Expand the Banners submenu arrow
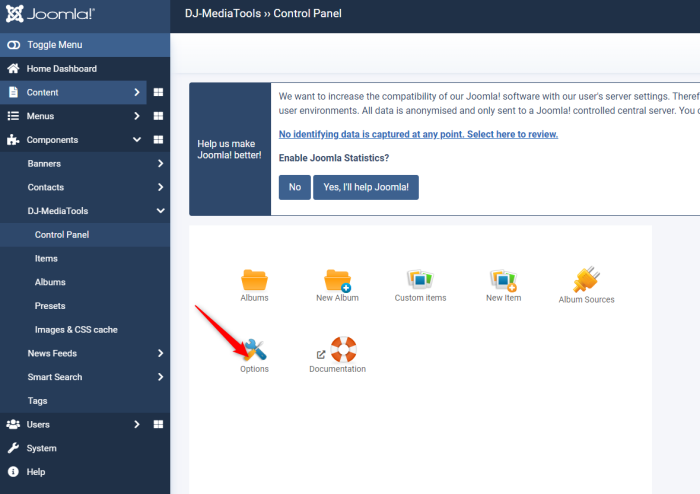700x494 pixels. [160, 163]
